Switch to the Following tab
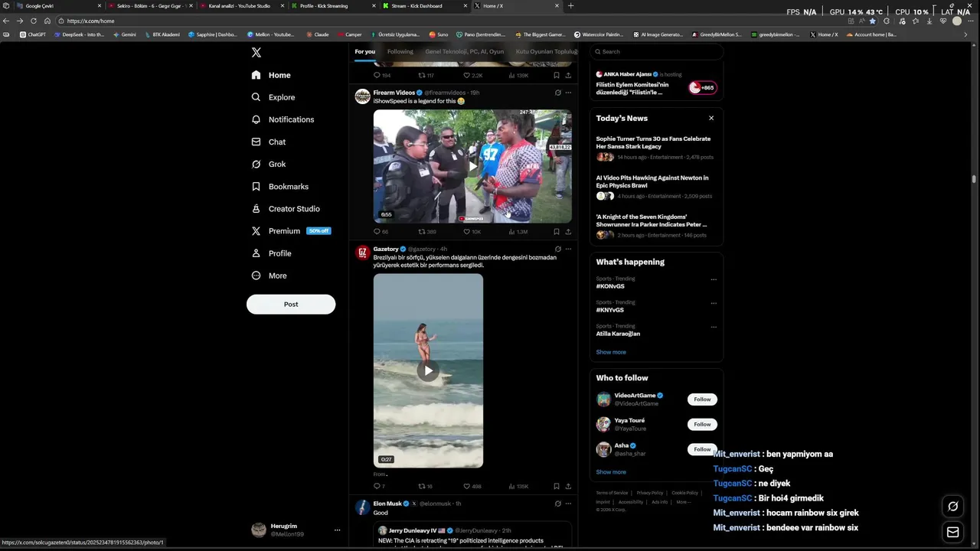Screen dimensions: 980x551 400,51
